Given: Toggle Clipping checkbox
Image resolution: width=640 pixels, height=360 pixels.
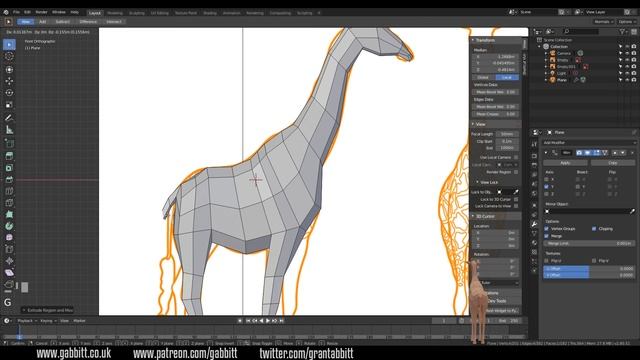Looking at the screenshot, I should point(594,229).
